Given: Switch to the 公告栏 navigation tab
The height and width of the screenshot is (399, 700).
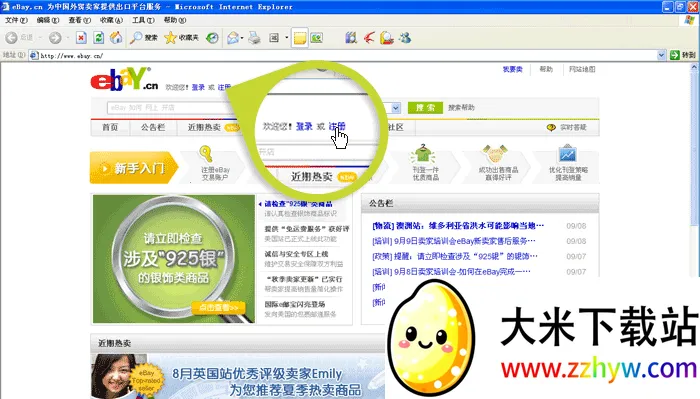Looking at the screenshot, I should 153,128.
